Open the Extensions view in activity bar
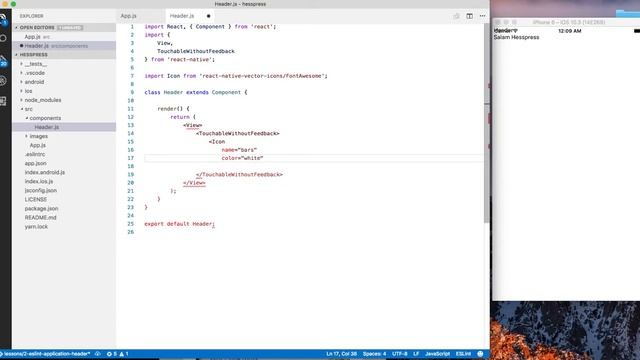The height and width of the screenshot is (360, 640). [3, 101]
